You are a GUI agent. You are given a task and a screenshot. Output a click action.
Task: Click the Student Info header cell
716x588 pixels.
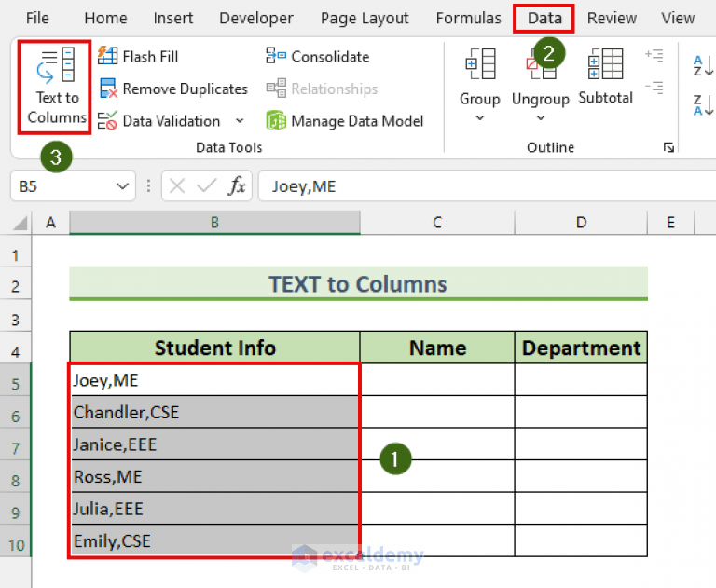pyautogui.click(x=214, y=348)
